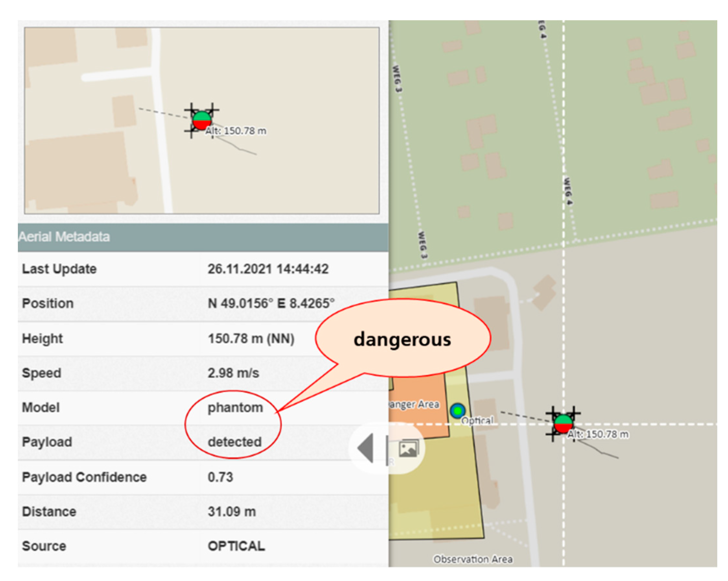The width and height of the screenshot is (728, 581).
Task: Click the dangerous callout bubble
Action: click(402, 339)
